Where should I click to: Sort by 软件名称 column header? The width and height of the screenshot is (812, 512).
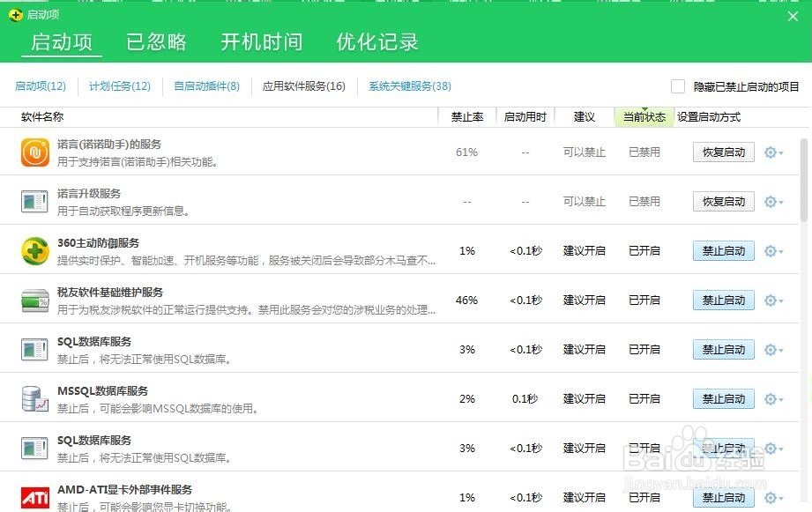point(42,117)
